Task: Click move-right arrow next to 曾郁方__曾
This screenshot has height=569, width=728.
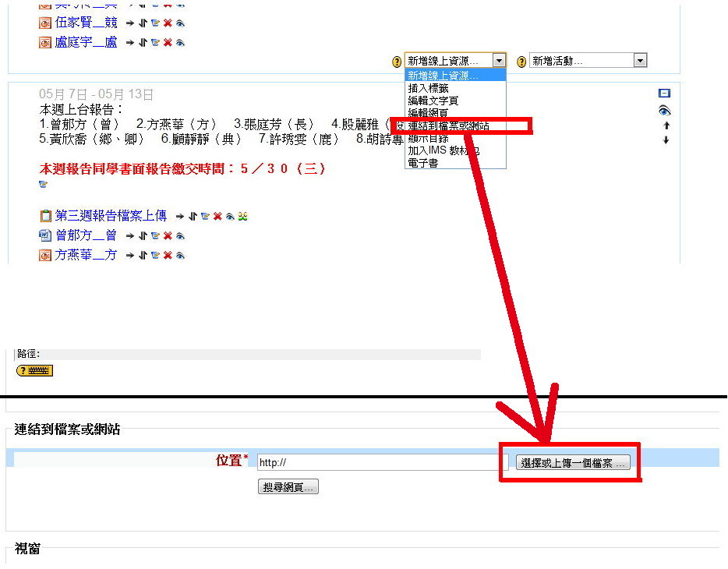Action: click(x=129, y=236)
